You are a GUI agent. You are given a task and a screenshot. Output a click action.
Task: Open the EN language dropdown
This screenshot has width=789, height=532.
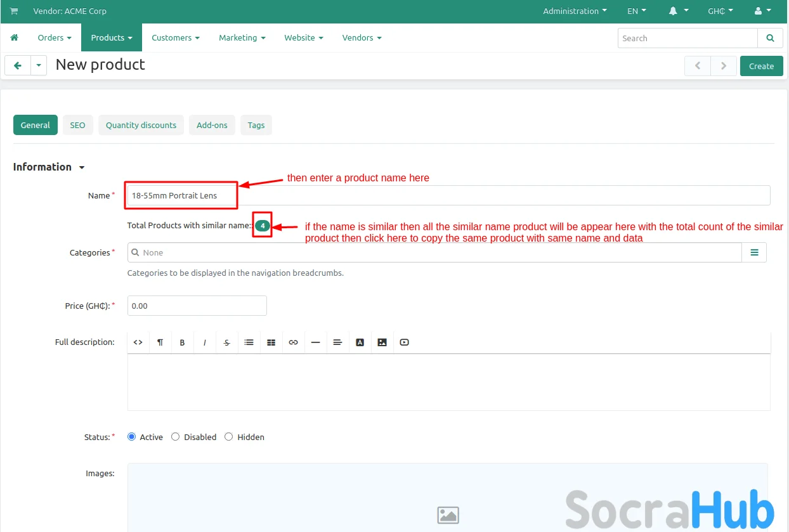click(x=637, y=11)
